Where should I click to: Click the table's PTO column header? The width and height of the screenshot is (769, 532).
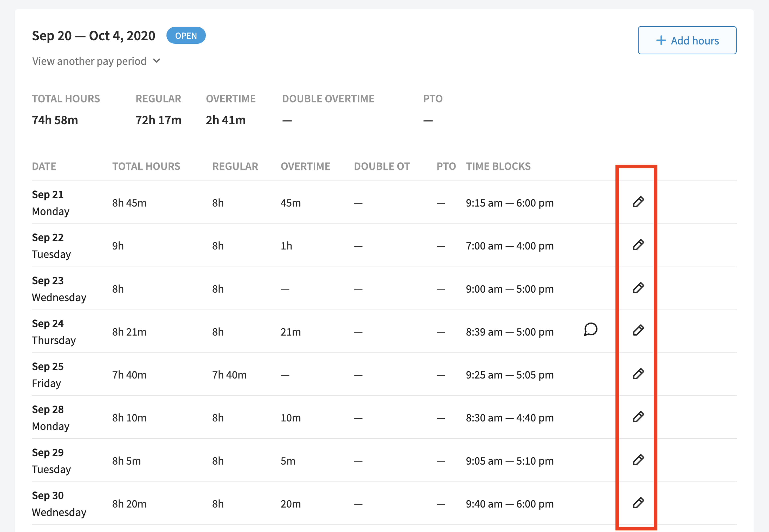coord(446,166)
